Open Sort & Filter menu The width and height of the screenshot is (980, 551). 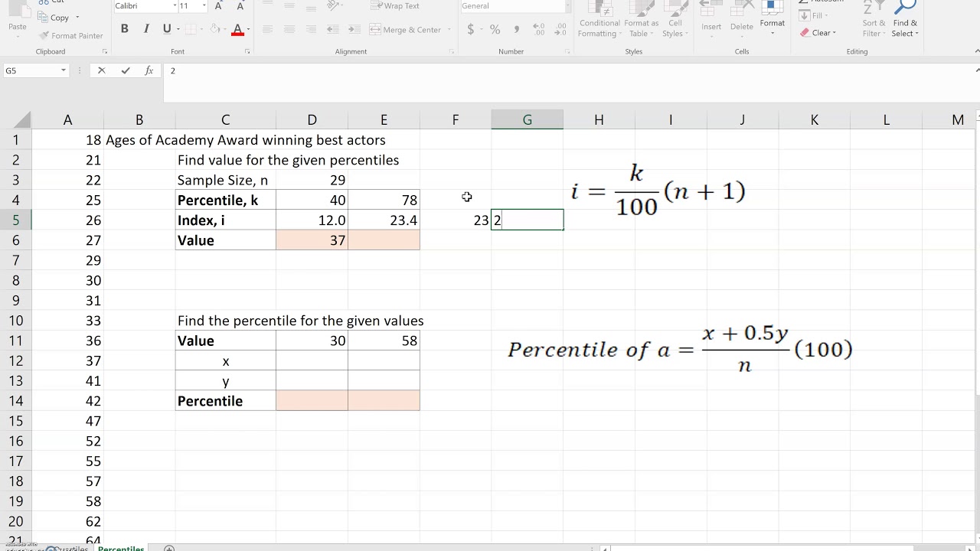point(872,20)
